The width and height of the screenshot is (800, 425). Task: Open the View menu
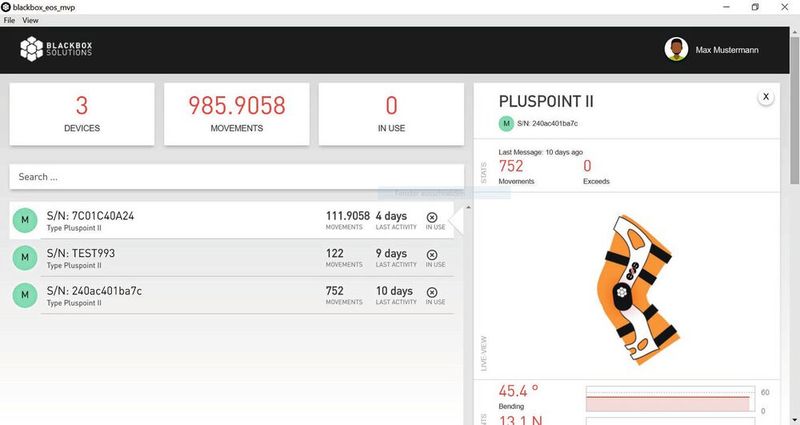point(30,20)
